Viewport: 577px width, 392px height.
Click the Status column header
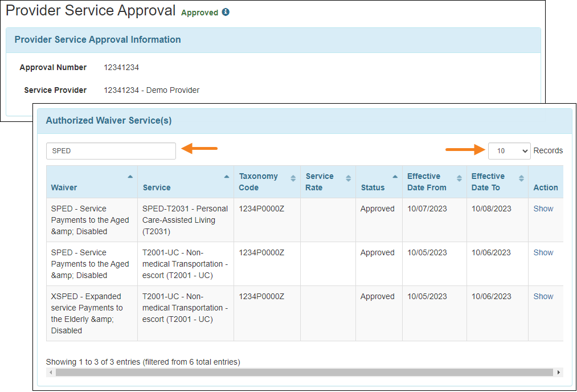(379, 182)
